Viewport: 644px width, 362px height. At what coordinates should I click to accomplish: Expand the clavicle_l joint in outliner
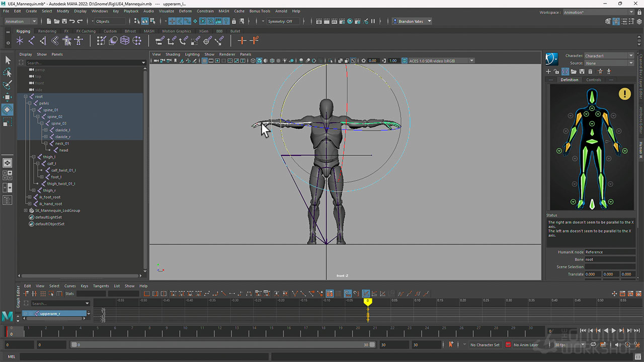pyautogui.click(x=45, y=130)
